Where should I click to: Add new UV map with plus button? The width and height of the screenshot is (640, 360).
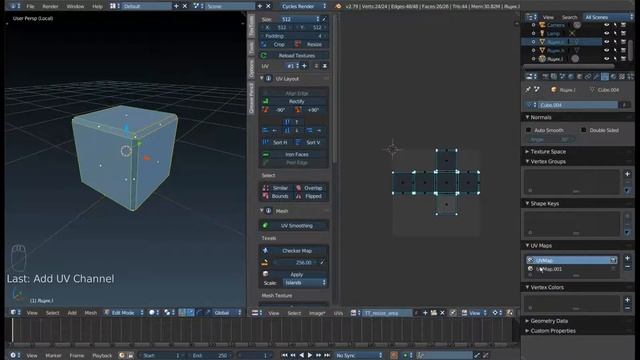(x=627, y=258)
